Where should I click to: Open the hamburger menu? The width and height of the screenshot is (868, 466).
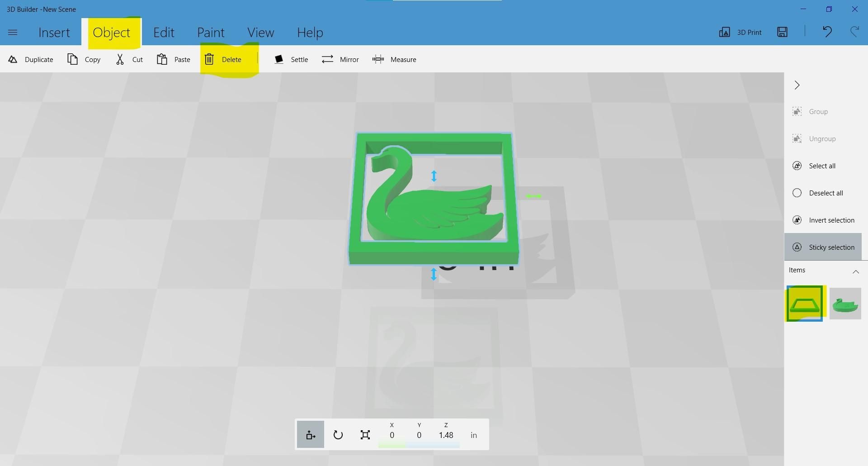[13, 32]
